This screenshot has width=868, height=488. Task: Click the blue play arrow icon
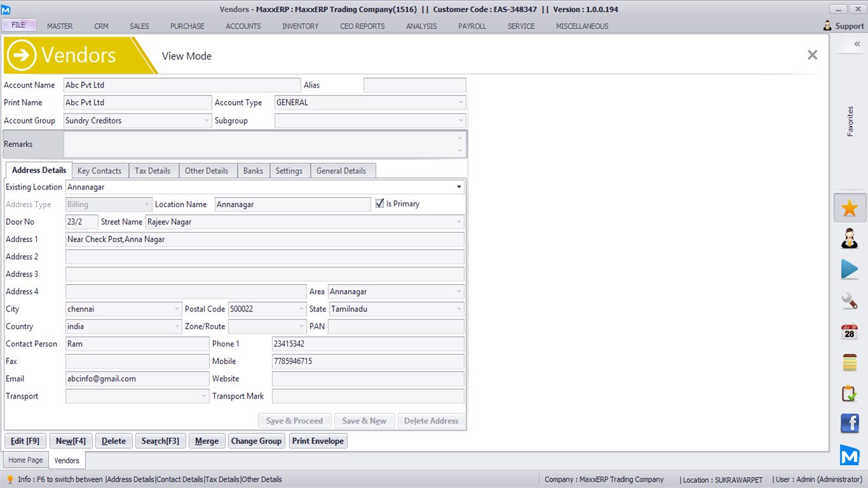click(850, 269)
